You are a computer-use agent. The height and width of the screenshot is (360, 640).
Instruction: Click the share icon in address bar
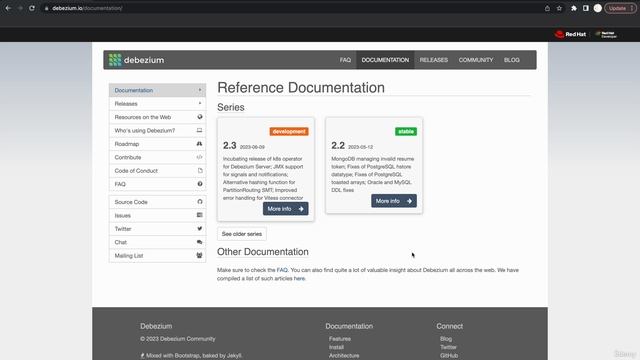pyautogui.click(x=547, y=8)
